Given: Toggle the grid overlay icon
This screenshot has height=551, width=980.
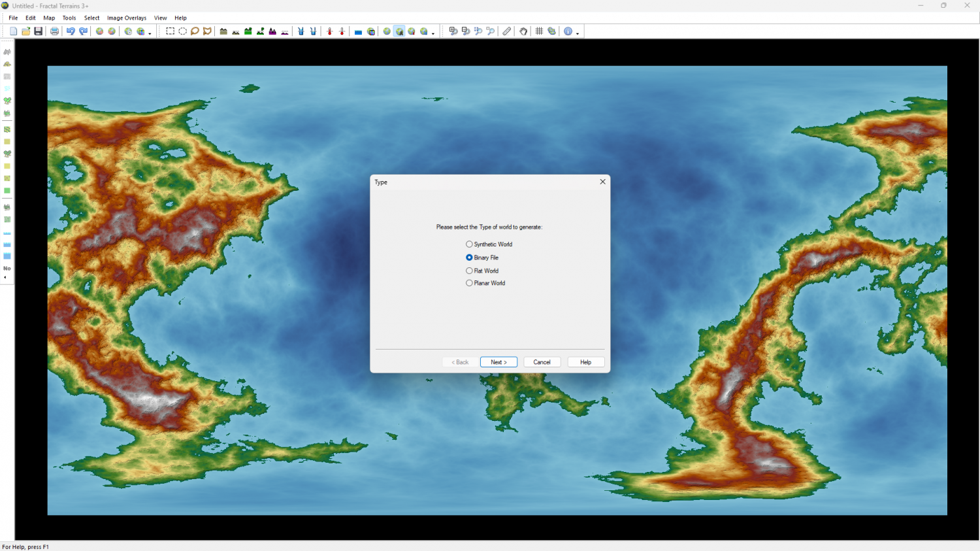Looking at the screenshot, I should 539,31.
